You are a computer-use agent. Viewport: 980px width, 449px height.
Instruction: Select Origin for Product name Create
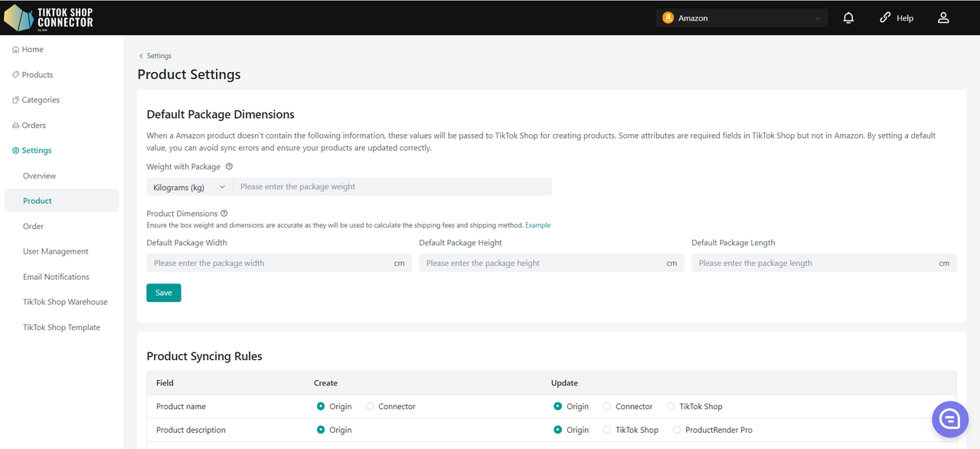[x=321, y=407]
